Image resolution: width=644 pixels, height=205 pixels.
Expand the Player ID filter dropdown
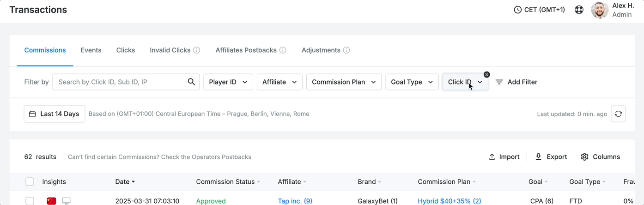[228, 82]
